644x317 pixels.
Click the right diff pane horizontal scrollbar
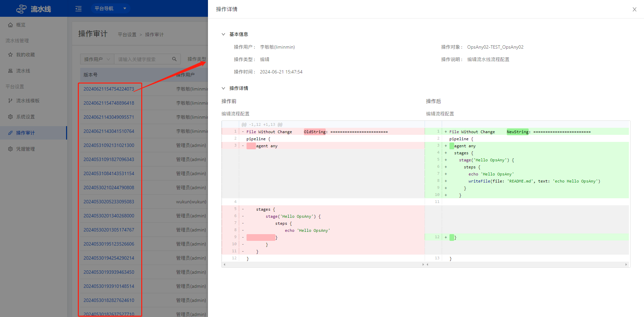coord(527,265)
